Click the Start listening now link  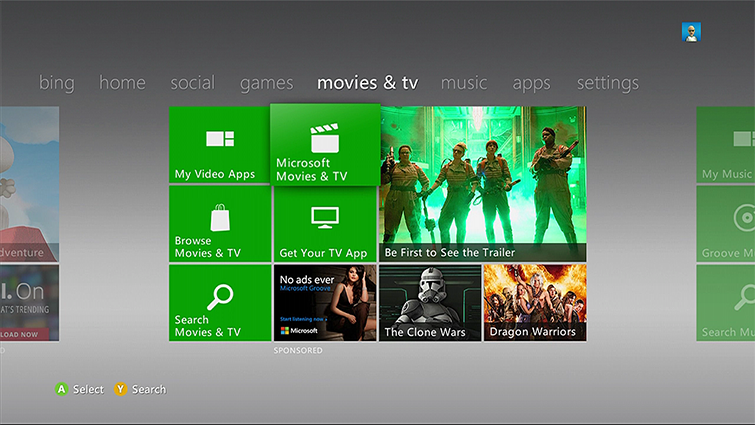click(x=303, y=319)
